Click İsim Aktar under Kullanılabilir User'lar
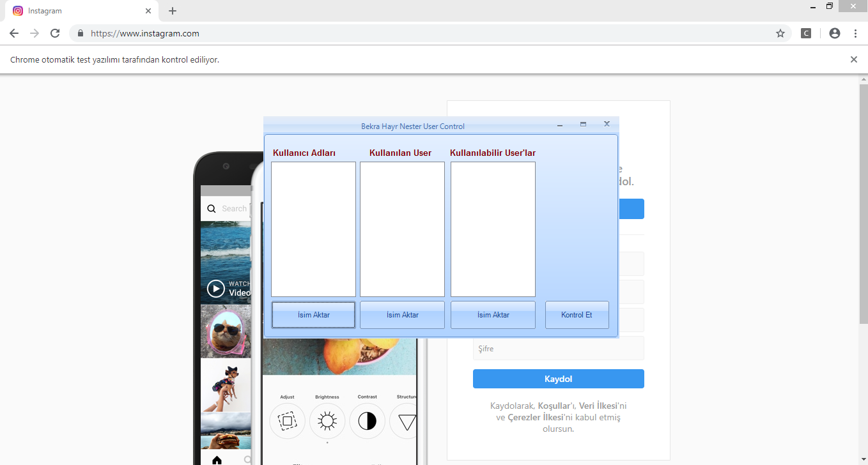868x465 pixels. coord(493,315)
